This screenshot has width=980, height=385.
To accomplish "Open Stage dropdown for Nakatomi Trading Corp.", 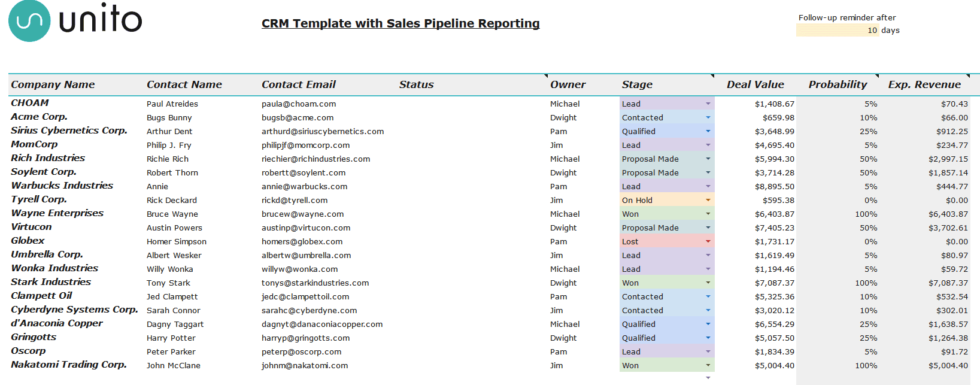I will coord(708,365).
